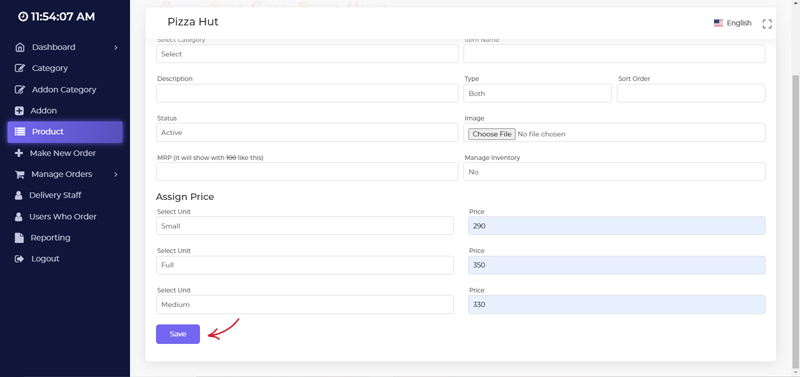This screenshot has height=377, width=800.
Task: Expand the Manage Orders submenu chevron
Action: tap(116, 174)
